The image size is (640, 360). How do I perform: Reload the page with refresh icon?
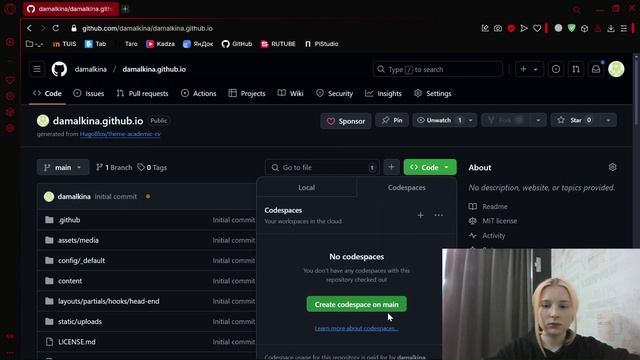(56, 28)
